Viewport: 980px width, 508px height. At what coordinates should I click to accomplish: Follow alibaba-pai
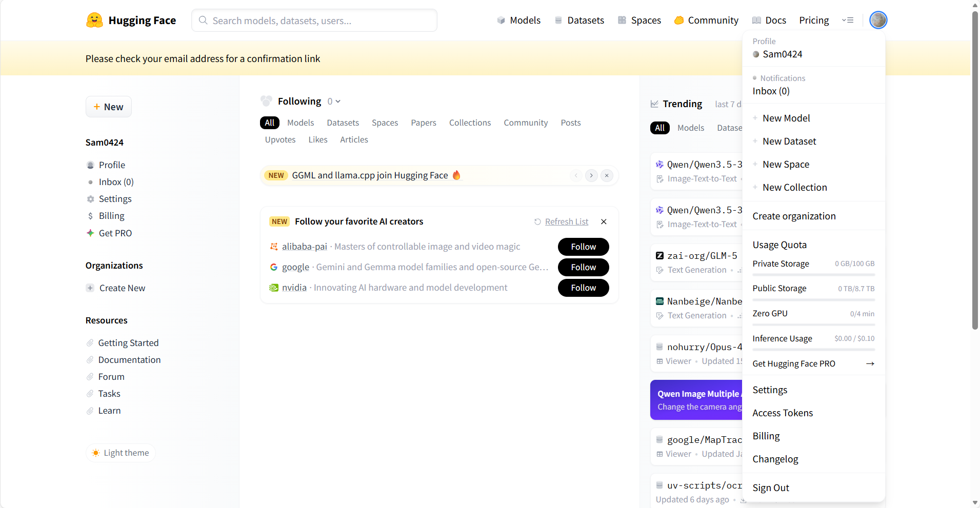(x=584, y=247)
